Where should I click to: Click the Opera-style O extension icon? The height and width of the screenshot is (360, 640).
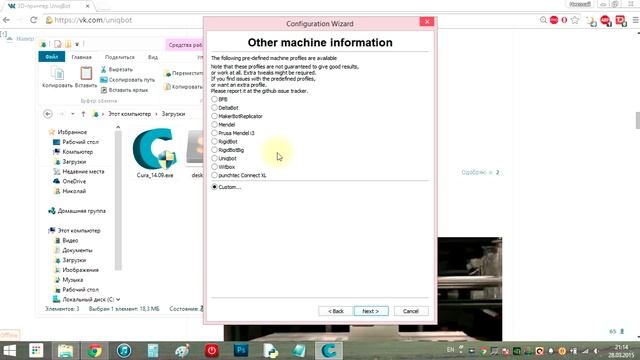click(564, 20)
